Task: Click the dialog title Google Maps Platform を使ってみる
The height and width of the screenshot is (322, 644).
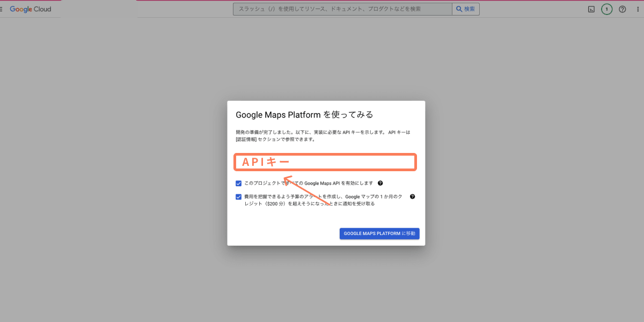Action: coord(304,115)
